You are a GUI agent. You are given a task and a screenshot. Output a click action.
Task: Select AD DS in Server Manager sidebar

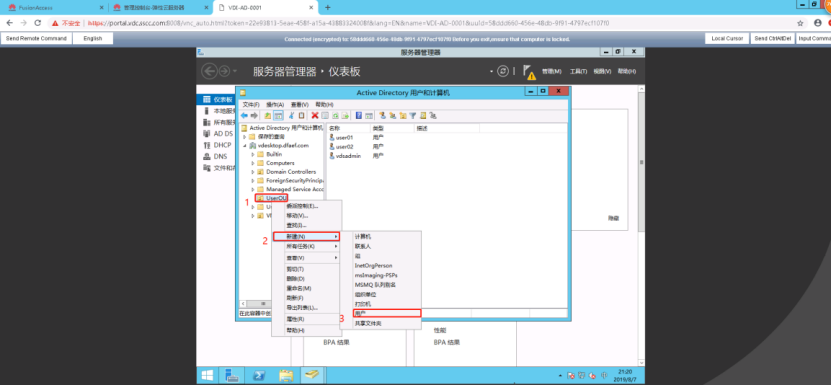click(x=218, y=134)
